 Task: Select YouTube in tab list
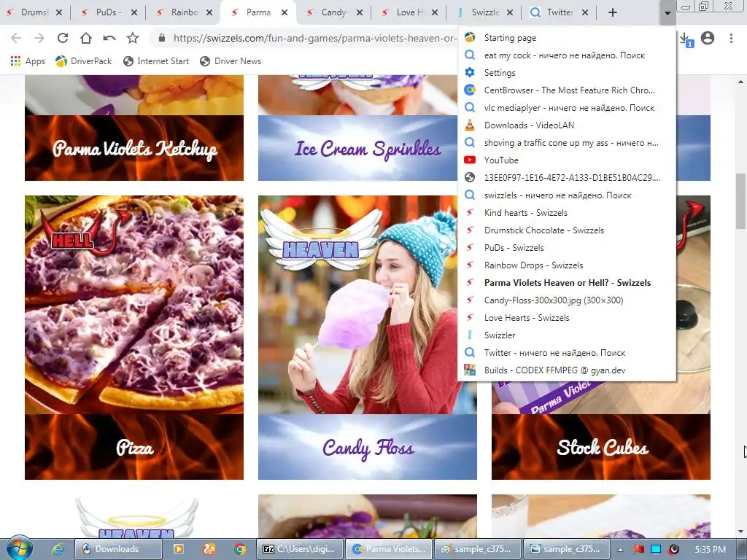click(566, 160)
